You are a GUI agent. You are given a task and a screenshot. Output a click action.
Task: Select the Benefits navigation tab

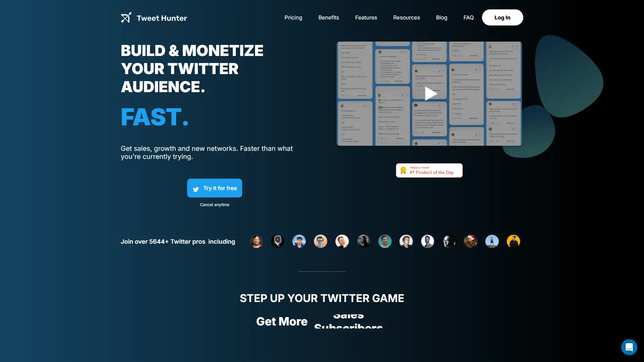(x=329, y=17)
